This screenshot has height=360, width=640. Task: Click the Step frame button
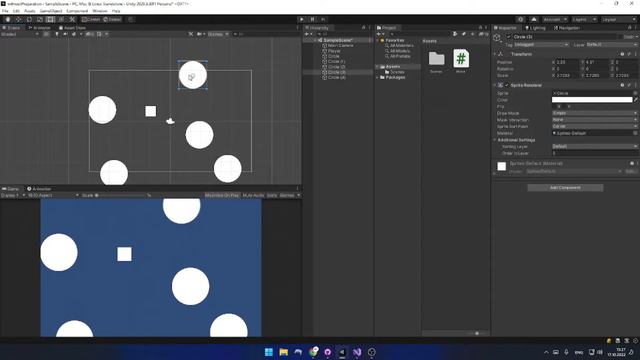point(323,19)
